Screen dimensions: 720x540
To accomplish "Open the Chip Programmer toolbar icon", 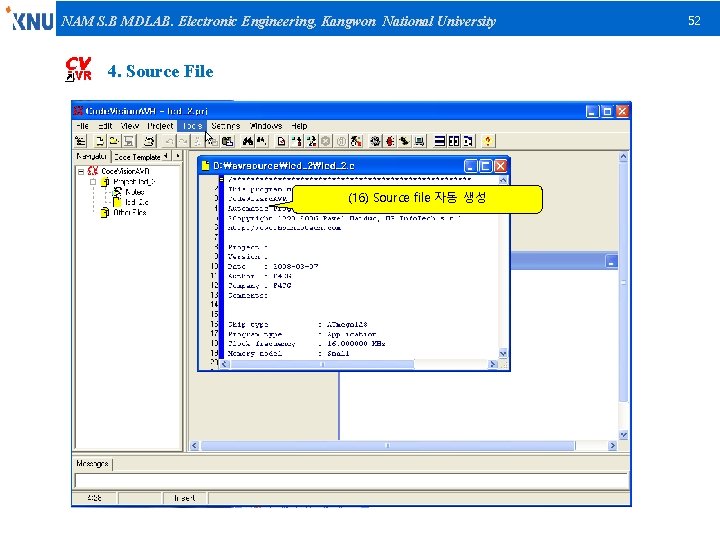I will (x=404, y=141).
